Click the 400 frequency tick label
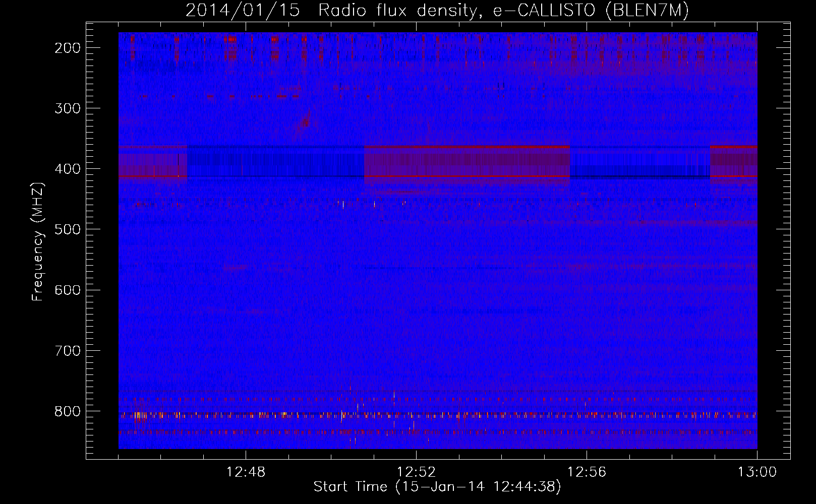 point(67,169)
